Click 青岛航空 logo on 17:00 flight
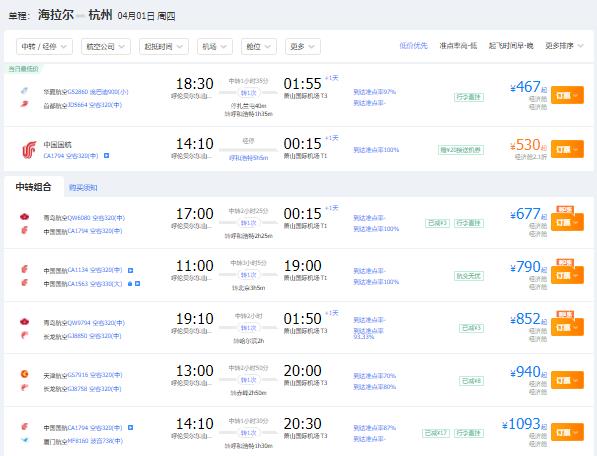 (24, 217)
